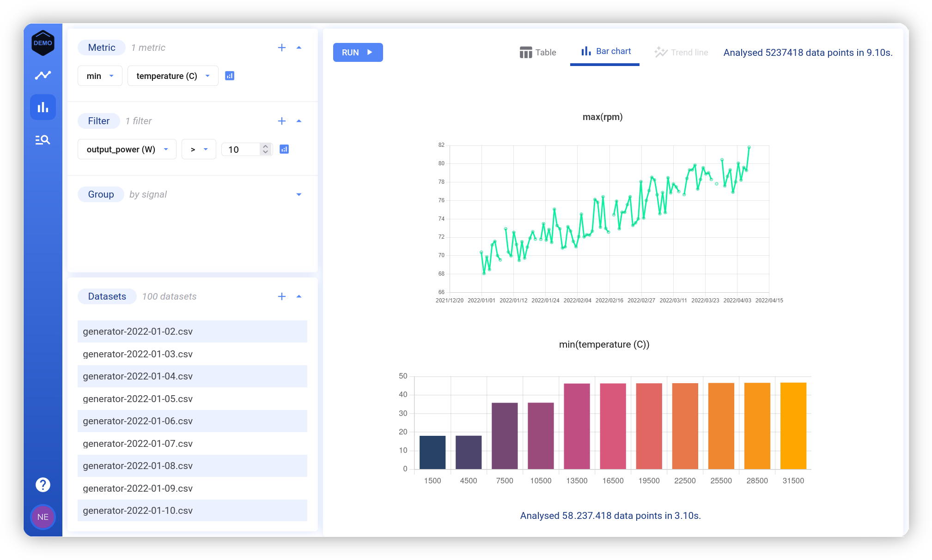Select the bar chart icon in the sidebar
This screenshot has width=932, height=560.
coord(43,107)
